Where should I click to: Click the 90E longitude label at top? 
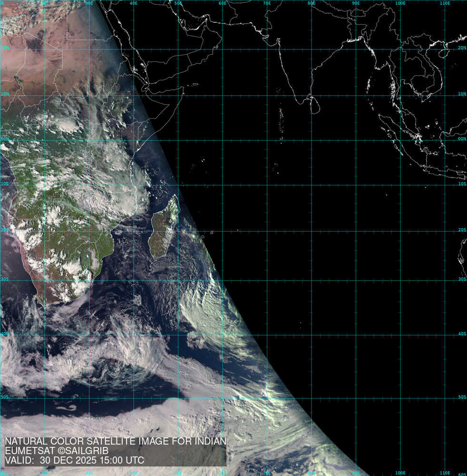tap(356, 3)
